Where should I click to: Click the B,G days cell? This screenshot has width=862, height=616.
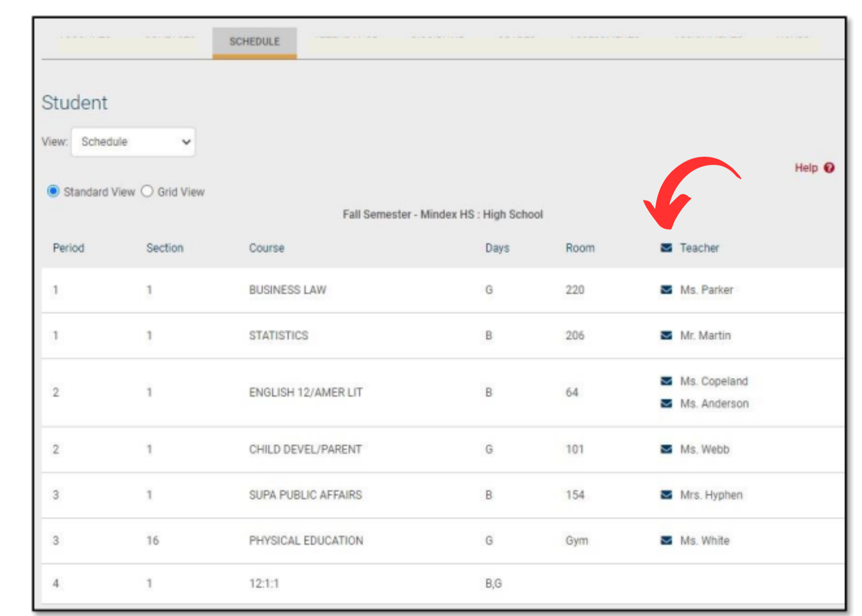click(x=493, y=583)
